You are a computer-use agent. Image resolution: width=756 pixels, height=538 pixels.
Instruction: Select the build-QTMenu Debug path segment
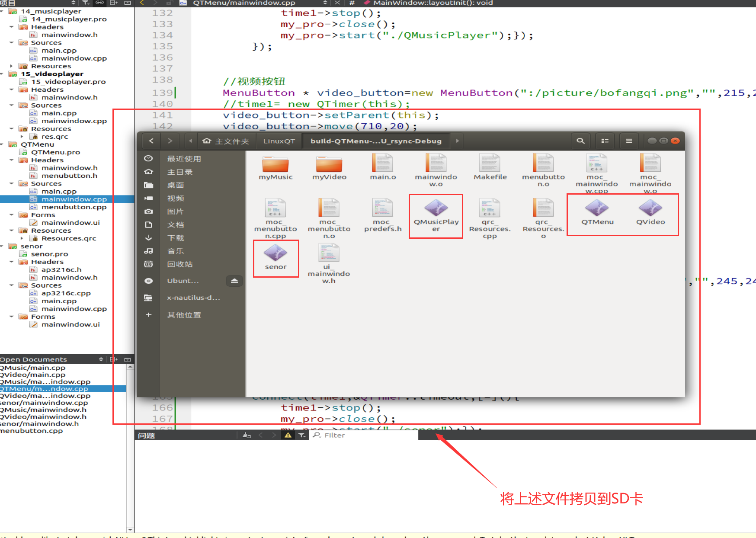click(376, 141)
